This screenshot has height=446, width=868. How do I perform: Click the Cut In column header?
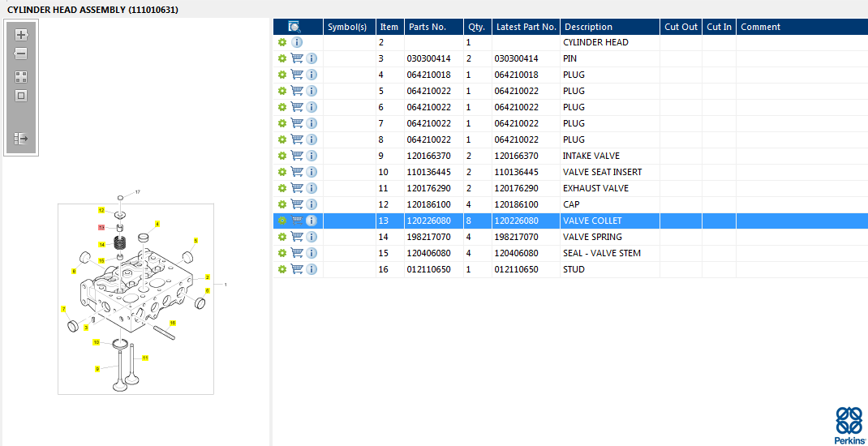coord(719,27)
